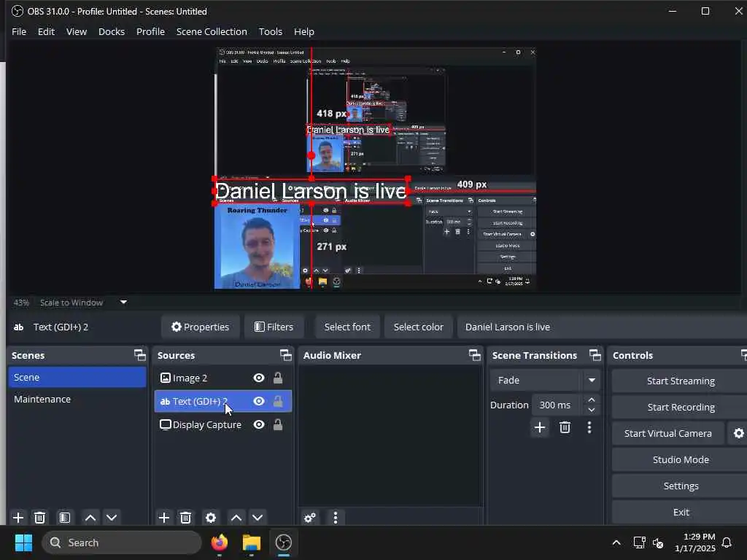Image resolution: width=747 pixels, height=560 pixels.
Task: Hide the Display Capture source
Action: (259, 425)
